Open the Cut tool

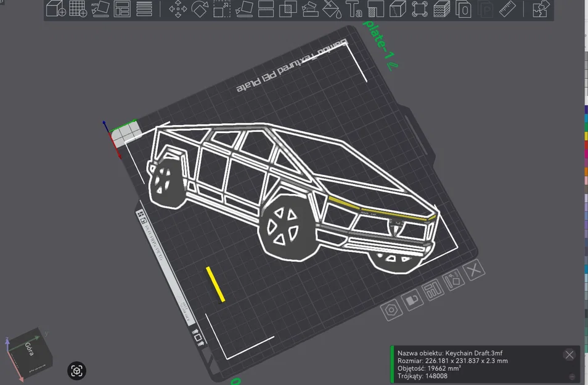click(x=264, y=9)
